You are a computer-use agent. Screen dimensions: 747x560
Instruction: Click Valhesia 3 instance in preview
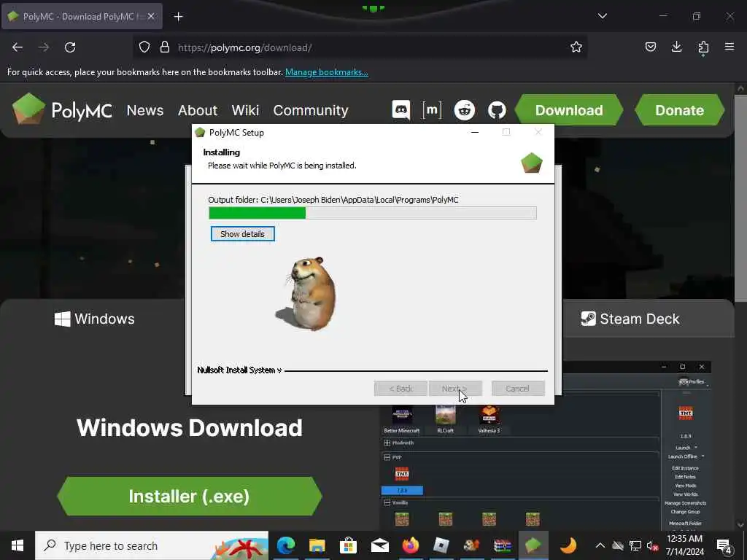pyautogui.click(x=489, y=419)
